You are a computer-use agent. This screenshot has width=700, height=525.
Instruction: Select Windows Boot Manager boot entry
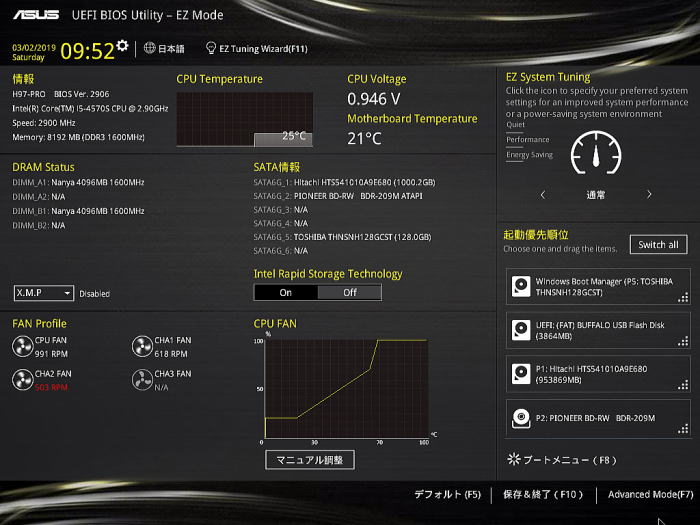(598, 287)
